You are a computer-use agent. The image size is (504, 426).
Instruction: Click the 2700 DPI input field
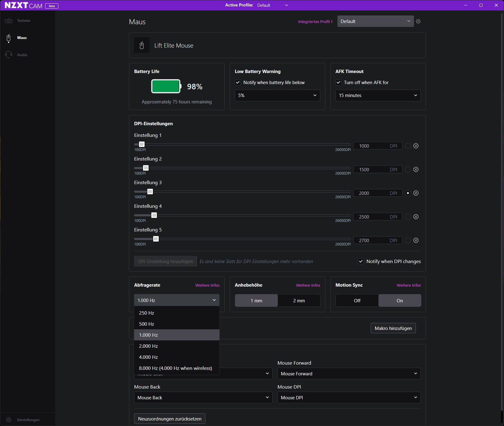[x=378, y=240]
